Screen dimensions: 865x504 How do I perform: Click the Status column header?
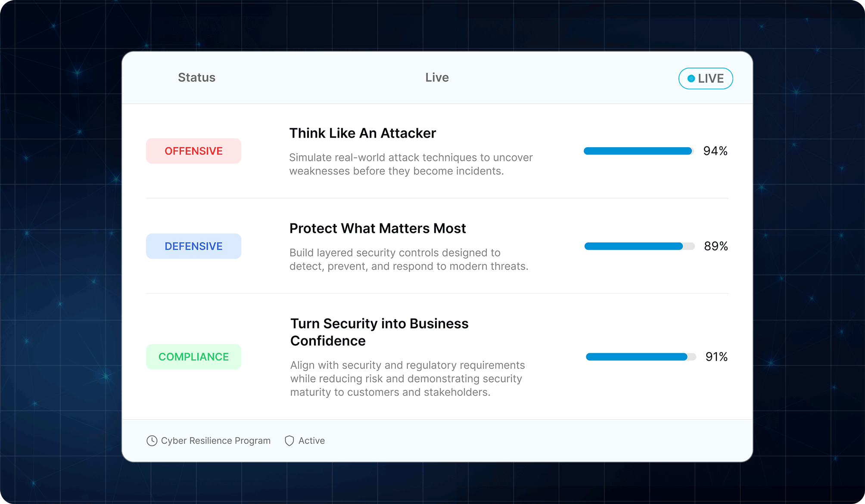click(x=196, y=77)
